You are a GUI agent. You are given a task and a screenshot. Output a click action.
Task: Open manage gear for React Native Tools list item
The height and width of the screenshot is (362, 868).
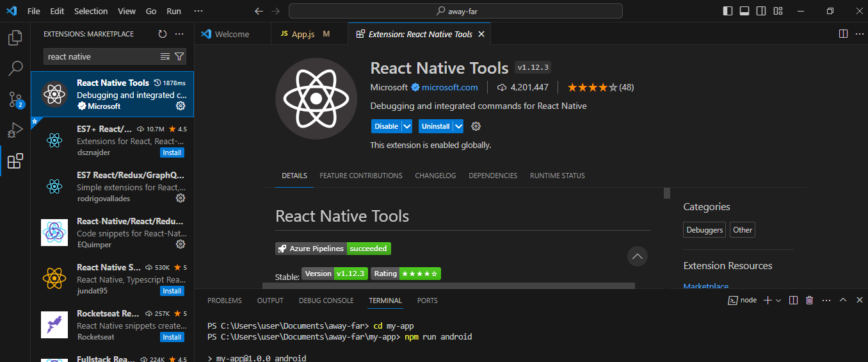pyautogui.click(x=181, y=106)
